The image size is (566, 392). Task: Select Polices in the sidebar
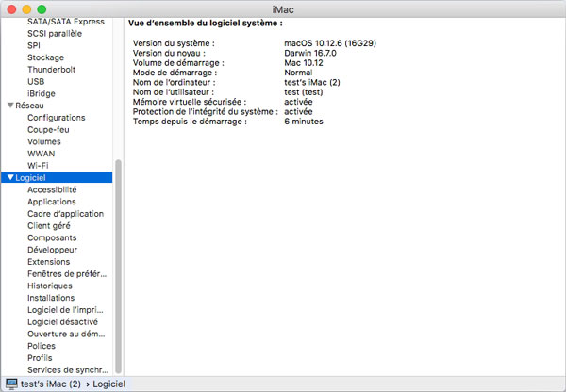42,346
